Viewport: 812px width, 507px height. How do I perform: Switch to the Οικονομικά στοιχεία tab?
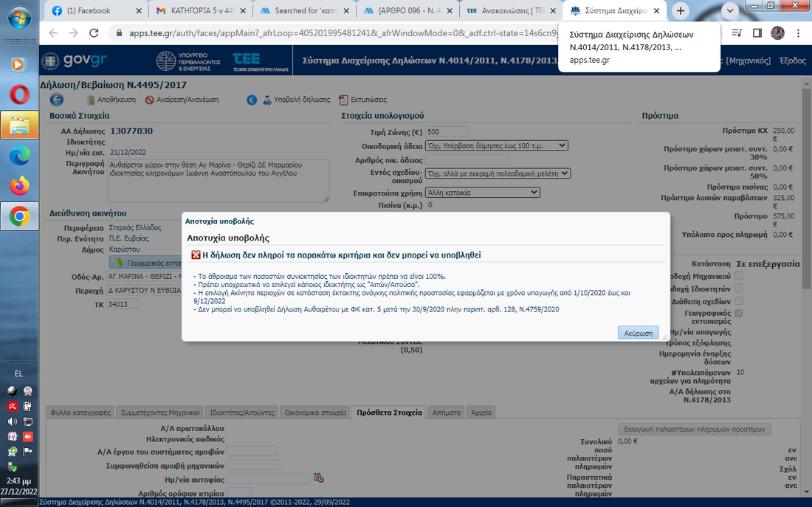tap(315, 413)
